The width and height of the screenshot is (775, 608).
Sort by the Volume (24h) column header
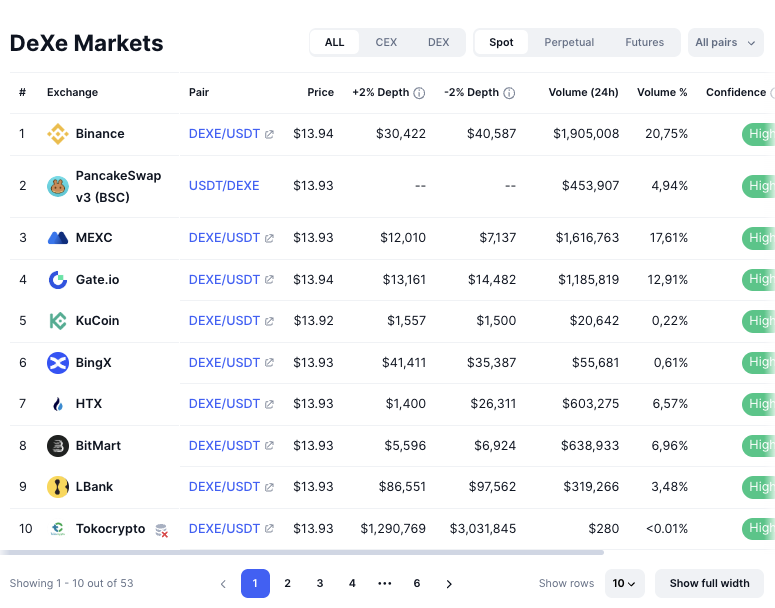(x=583, y=92)
